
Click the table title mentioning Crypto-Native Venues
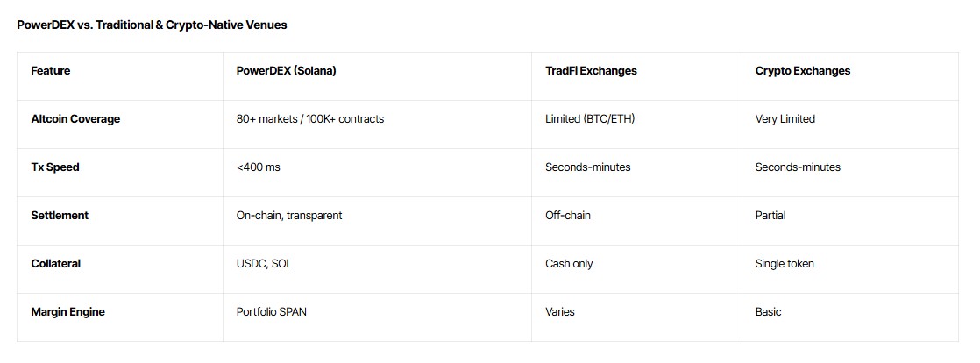[x=152, y=25]
